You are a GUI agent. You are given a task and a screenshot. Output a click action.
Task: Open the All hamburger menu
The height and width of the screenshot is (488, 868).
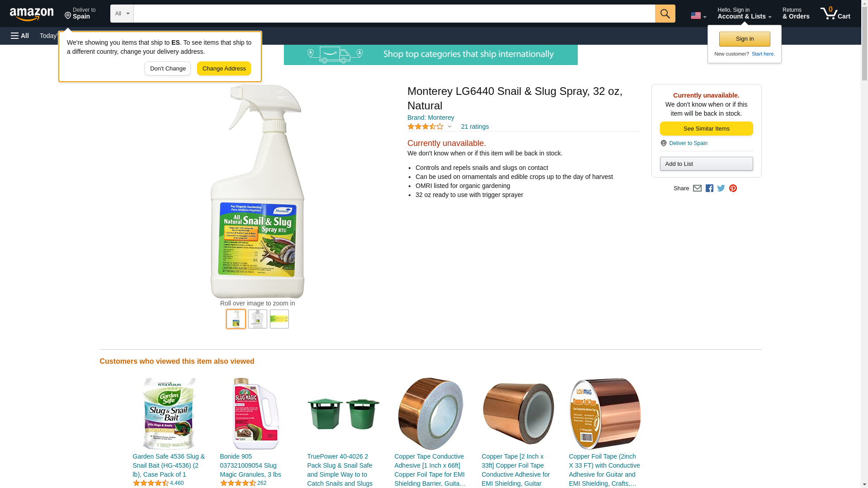20,36
